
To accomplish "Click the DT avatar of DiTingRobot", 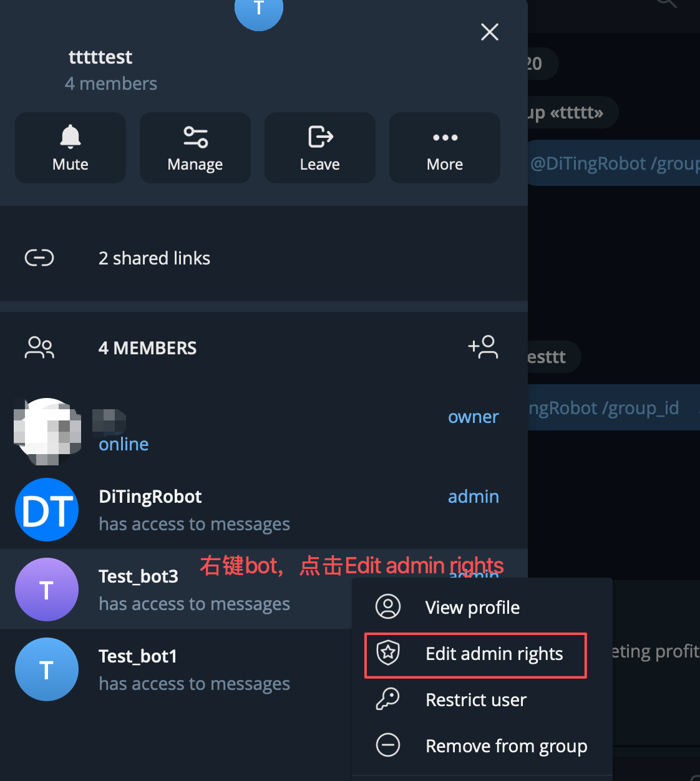I will (x=47, y=510).
